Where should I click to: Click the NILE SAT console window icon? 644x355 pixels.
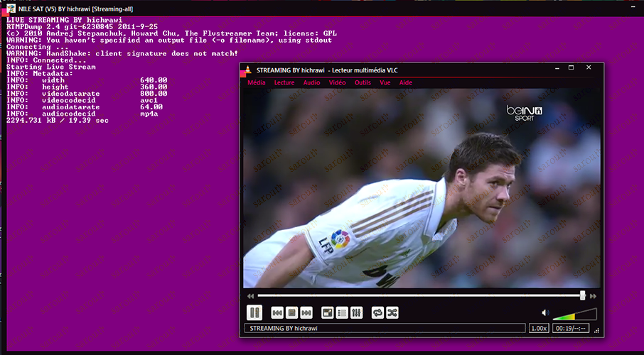click(11, 9)
